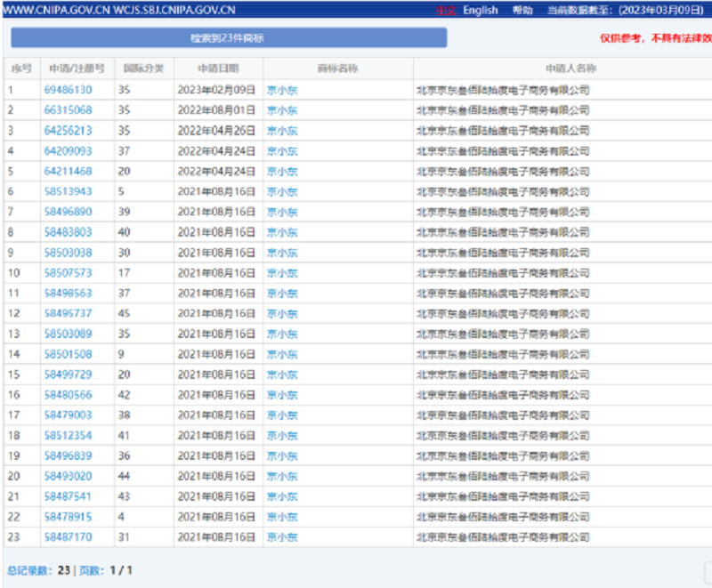Open registration number 64211468 link
The width and height of the screenshot is (712, 588).
tap(69, 171)
